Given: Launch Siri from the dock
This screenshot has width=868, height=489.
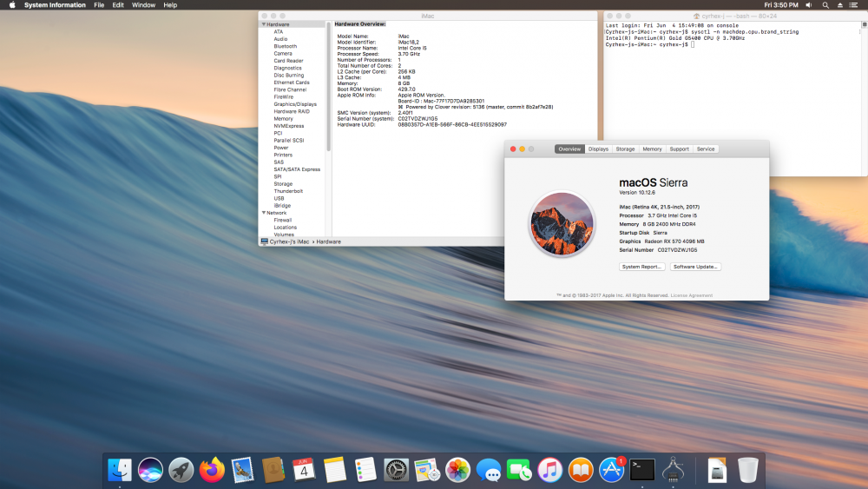Looking at the screenshot, I should pyautogui.click(x=150, y=470).
